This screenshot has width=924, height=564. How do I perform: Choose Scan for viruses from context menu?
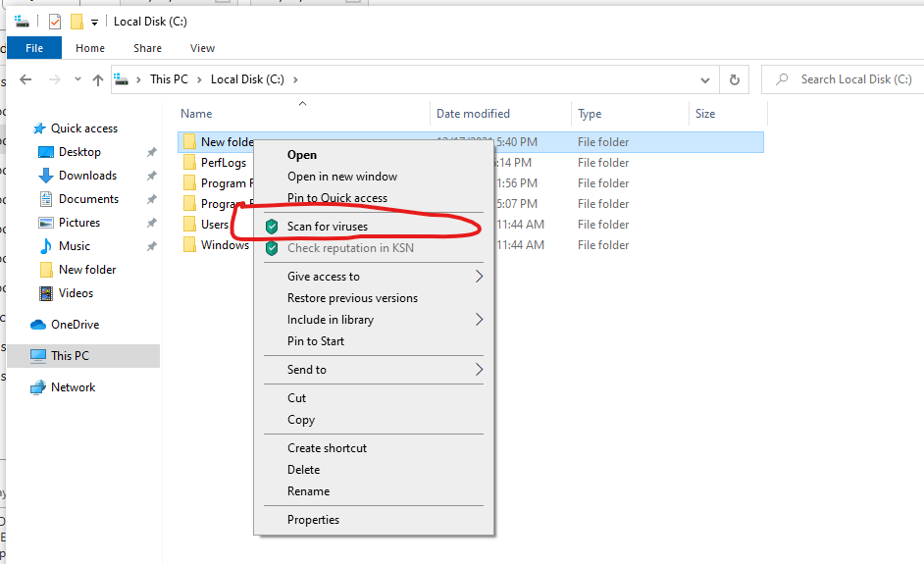point(328,227)
